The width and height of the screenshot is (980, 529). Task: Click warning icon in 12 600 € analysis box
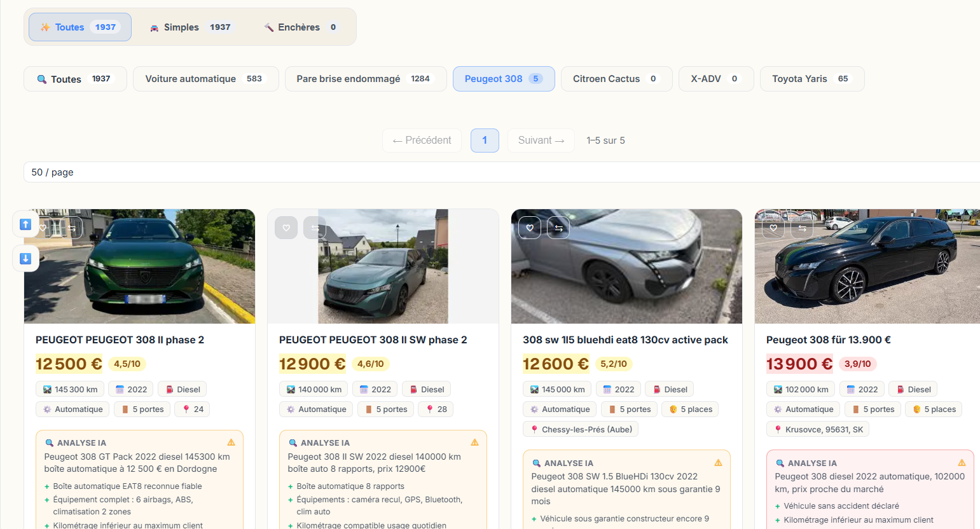click(x=718, y=463)
